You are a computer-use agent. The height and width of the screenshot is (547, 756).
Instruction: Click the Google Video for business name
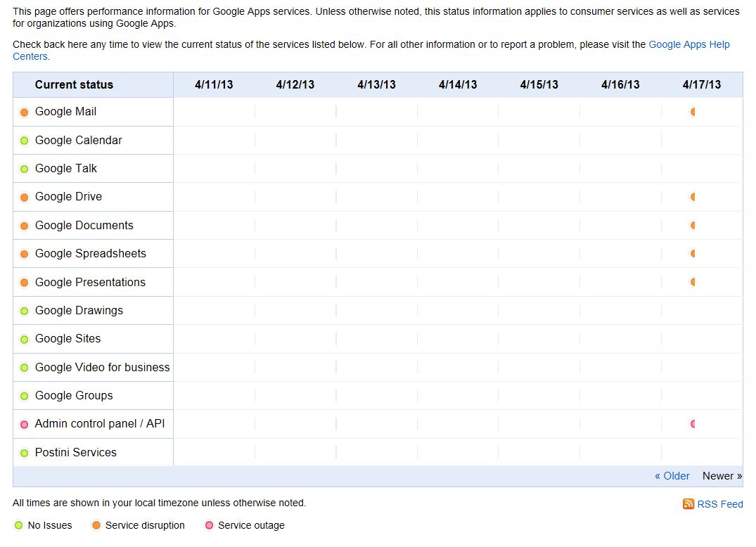point(102,367)
